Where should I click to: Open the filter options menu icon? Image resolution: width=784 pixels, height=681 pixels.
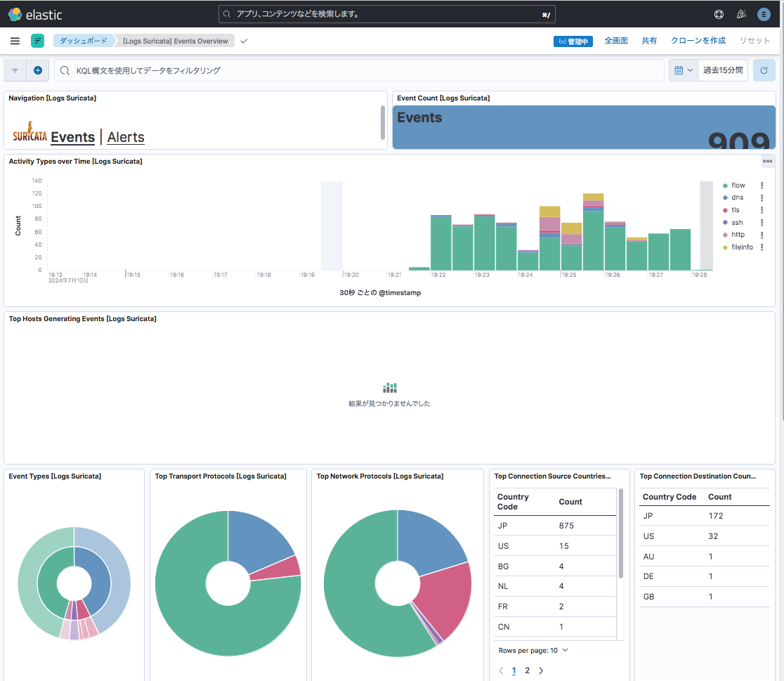(15, 70)
